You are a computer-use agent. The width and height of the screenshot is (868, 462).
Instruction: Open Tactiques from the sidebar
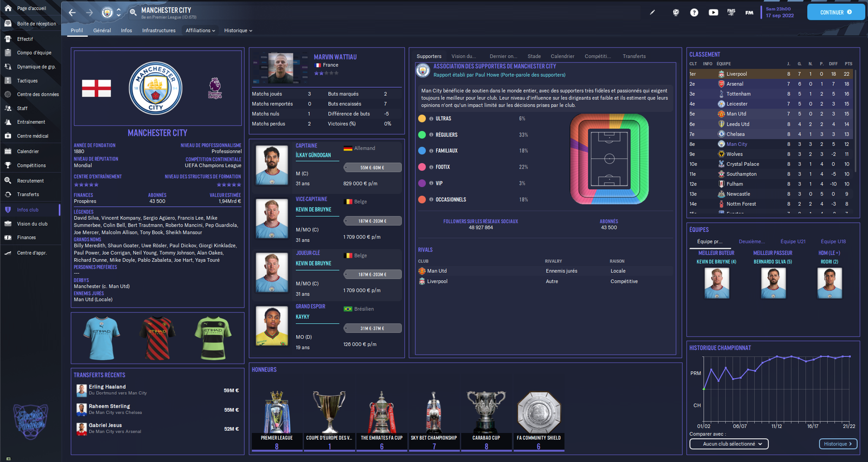pyautogui.click(x=27, y=81)
